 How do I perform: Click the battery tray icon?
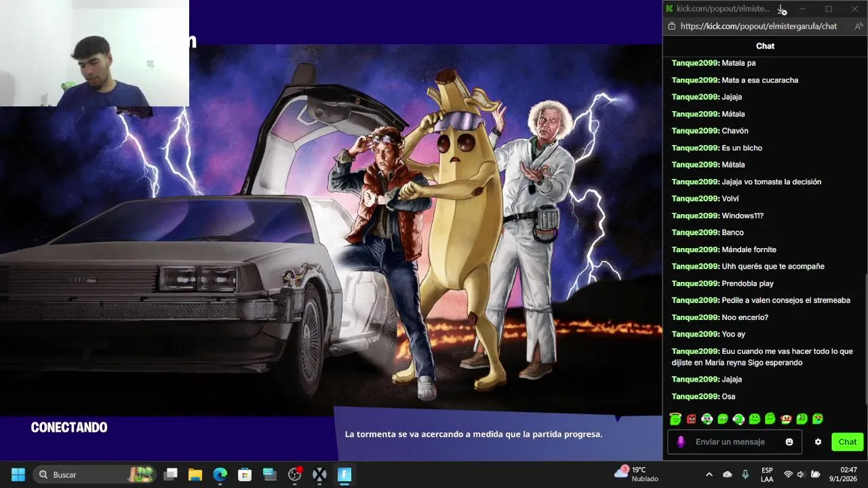point(816,474)
